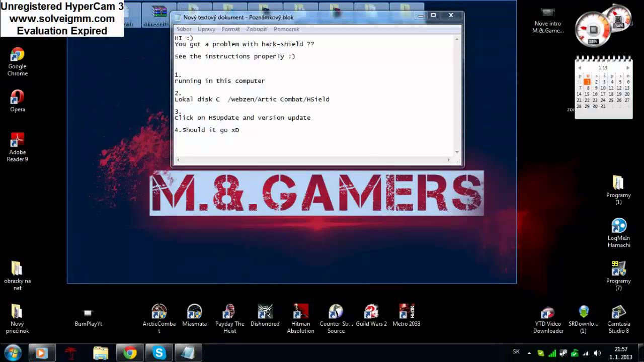Viewport: 644px width, 362px height.
Task: Launch the Guild Wars 2 shortcut
Action: (371, 315)
